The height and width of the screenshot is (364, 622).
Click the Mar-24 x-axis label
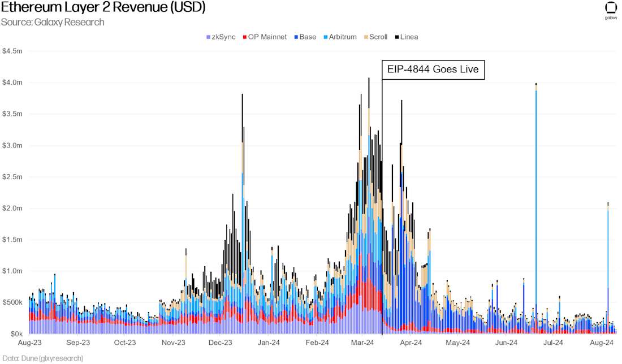click(x=362, y=343)
